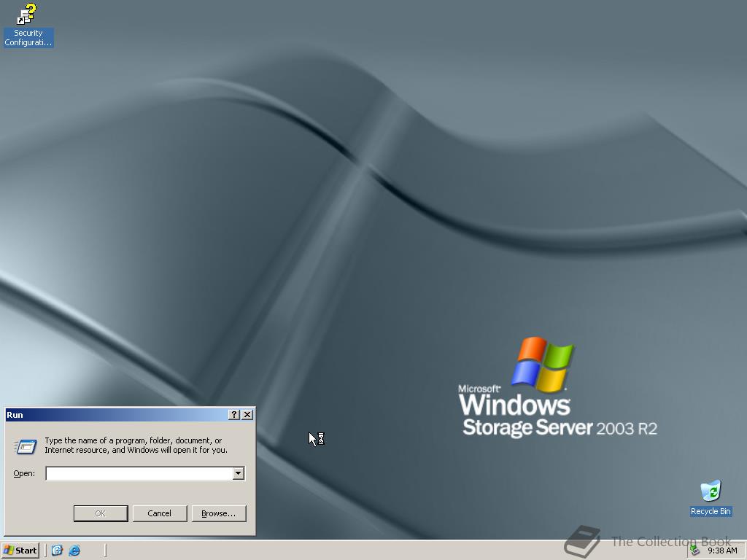The image size is (747, 560).
Task: Click inside the Open text field
Action: (x=139, y=473)
